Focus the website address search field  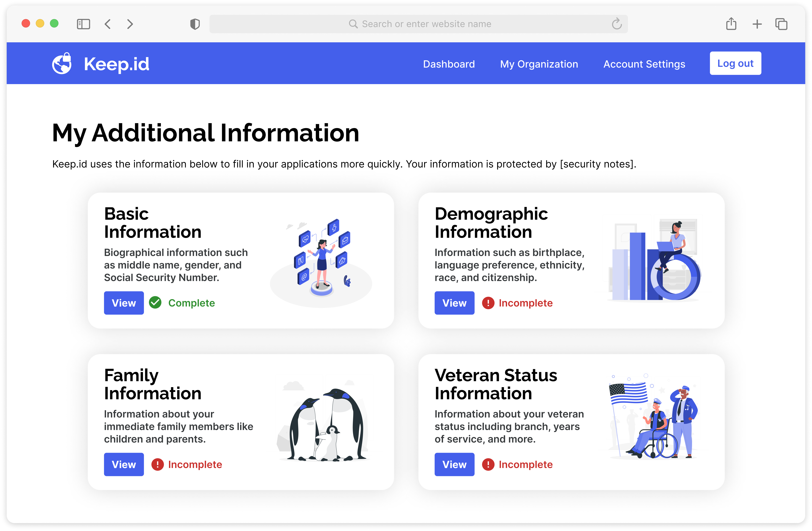pyautogui.click(x=418, y=24)
